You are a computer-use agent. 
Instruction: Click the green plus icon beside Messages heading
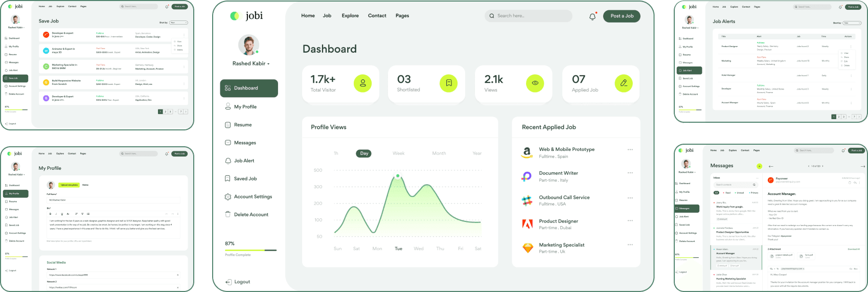[759, 166]
